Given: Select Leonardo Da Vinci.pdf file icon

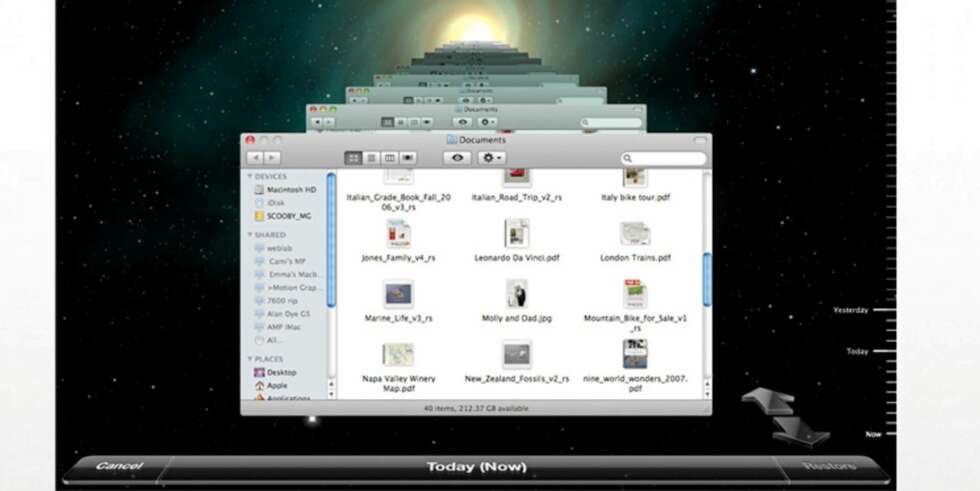Looking at the screenshot, I should click(x=517, y=234).
